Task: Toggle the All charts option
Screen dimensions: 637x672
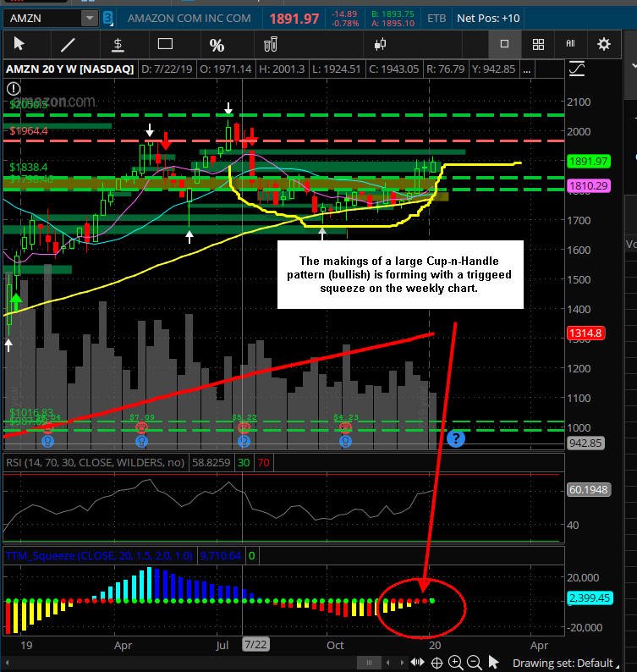Action: tap(570, 43)
